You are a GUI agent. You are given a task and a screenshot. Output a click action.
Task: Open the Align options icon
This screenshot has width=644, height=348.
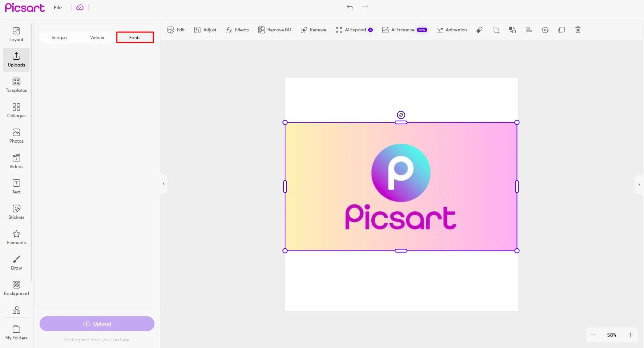pos(529,30)
